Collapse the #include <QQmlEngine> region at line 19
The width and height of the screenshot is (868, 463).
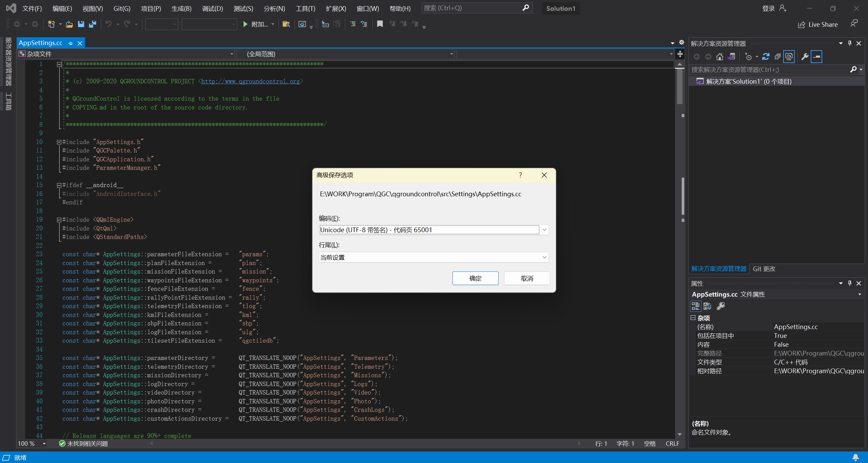point(59,220)
